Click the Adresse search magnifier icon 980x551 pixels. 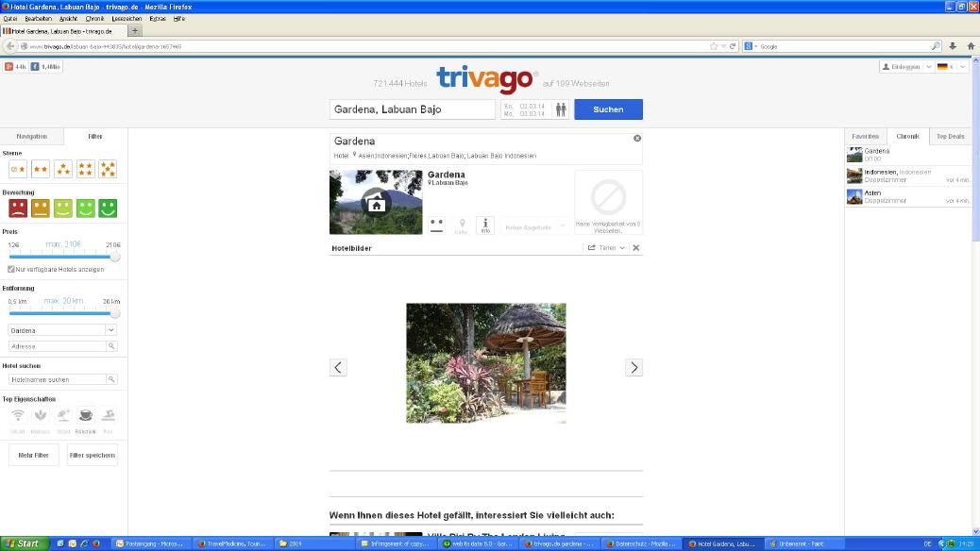coord(111,346)
